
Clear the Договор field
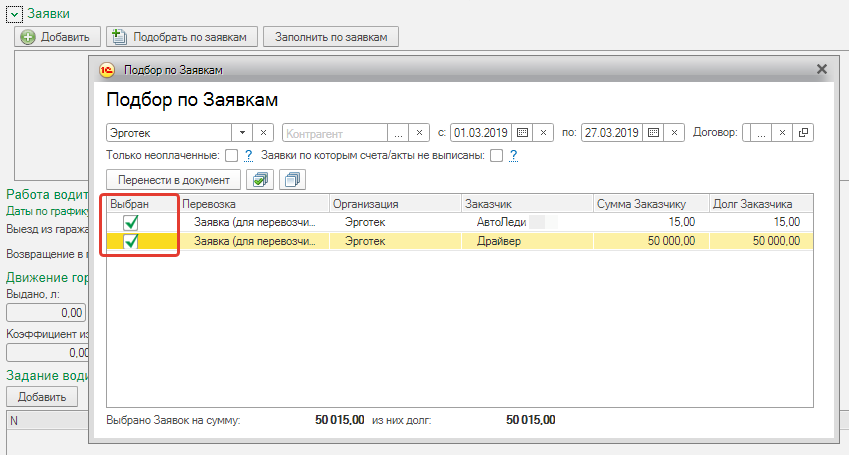(782, 133)
